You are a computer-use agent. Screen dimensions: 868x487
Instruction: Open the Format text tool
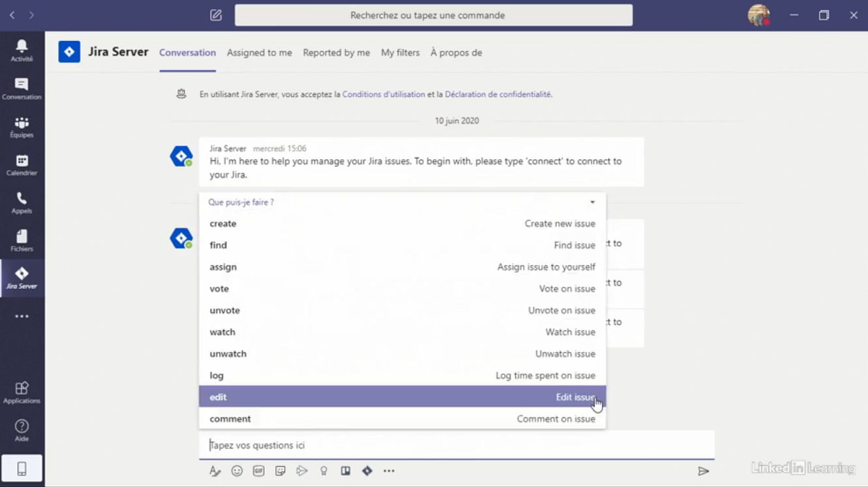[x=215, y=471]
